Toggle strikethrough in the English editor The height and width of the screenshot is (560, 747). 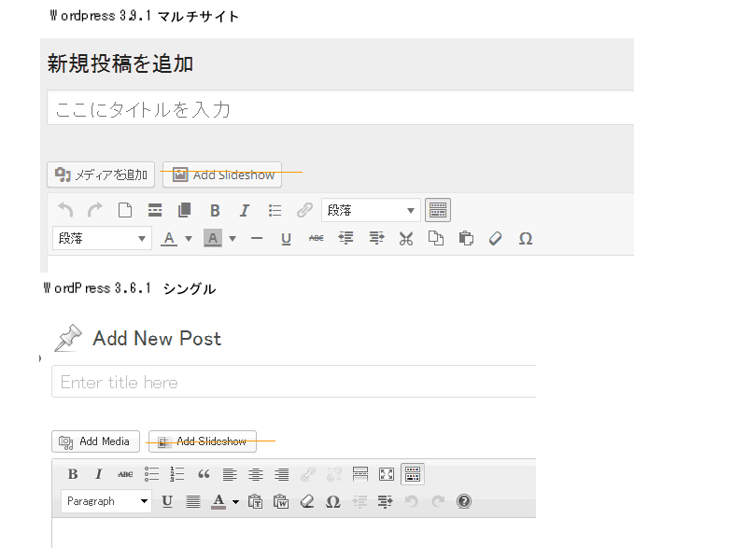125,474
